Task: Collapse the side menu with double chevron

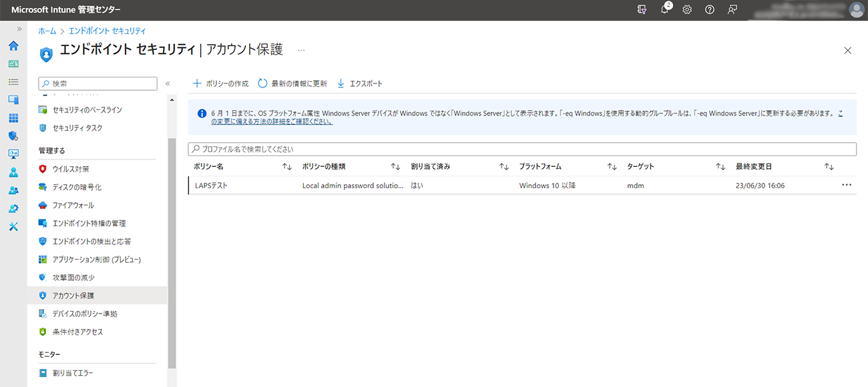Action: (168, 83)
